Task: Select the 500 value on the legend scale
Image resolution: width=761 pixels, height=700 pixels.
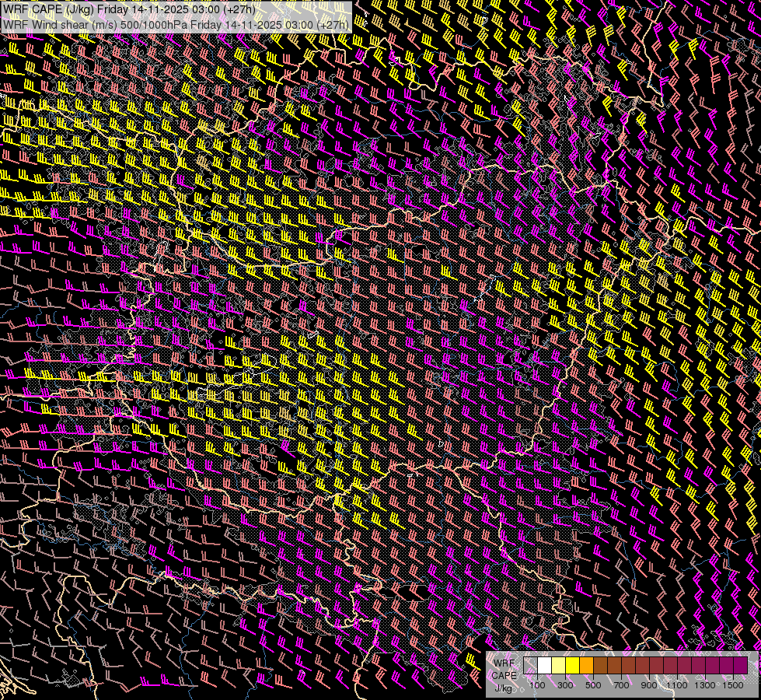Action: [593, 685]
